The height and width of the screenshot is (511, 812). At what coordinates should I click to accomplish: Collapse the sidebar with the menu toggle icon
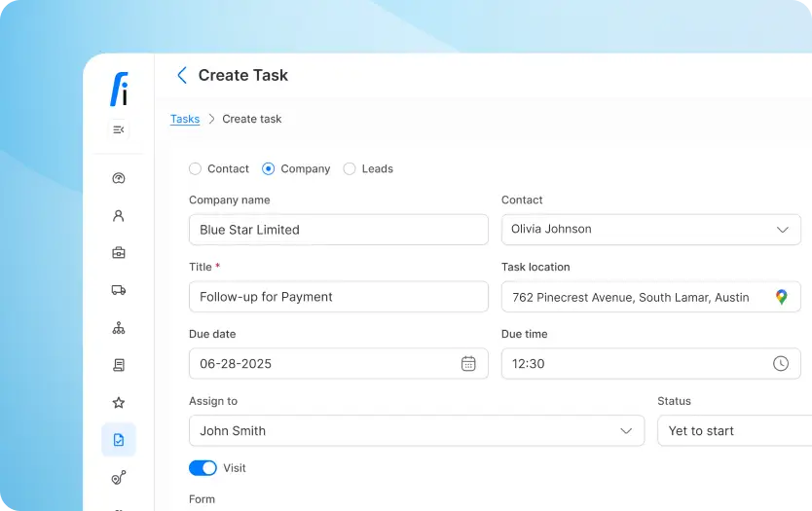[119, 129]
